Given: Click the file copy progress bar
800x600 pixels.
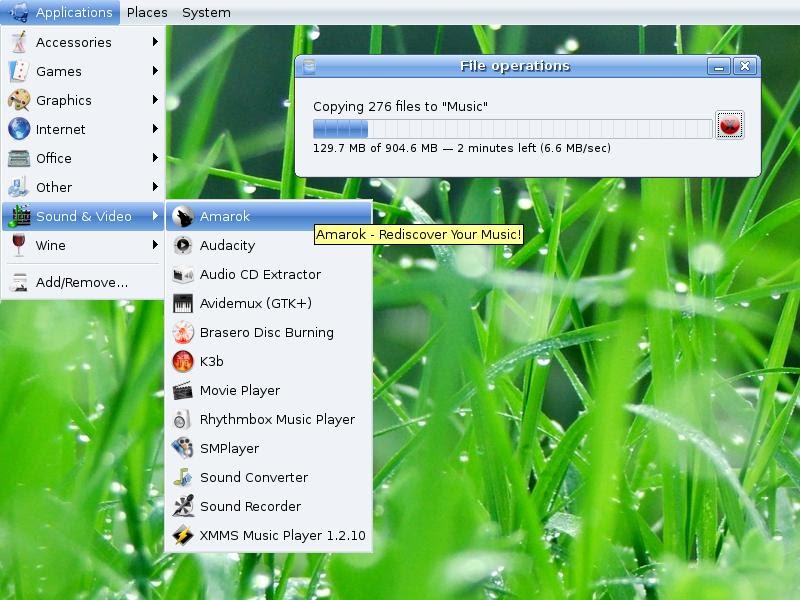Looking at the screenshot, I should pyautogui.click(x=512, y=129).
